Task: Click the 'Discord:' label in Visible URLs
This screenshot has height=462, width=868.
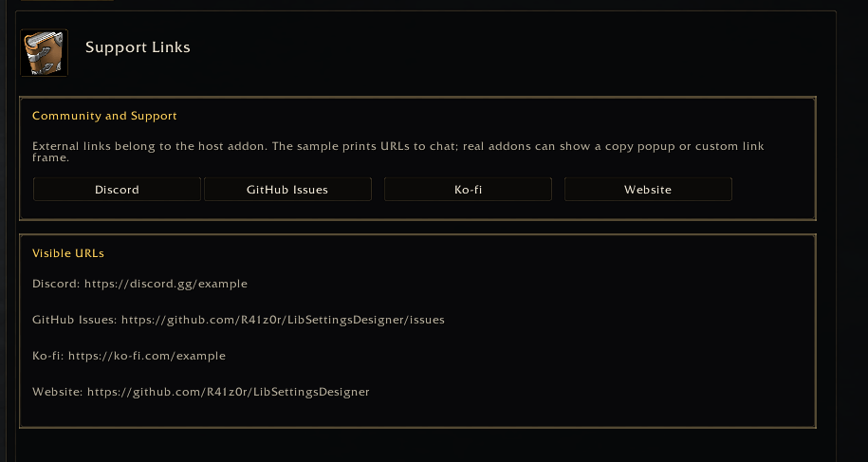Action: click(57, 284)
